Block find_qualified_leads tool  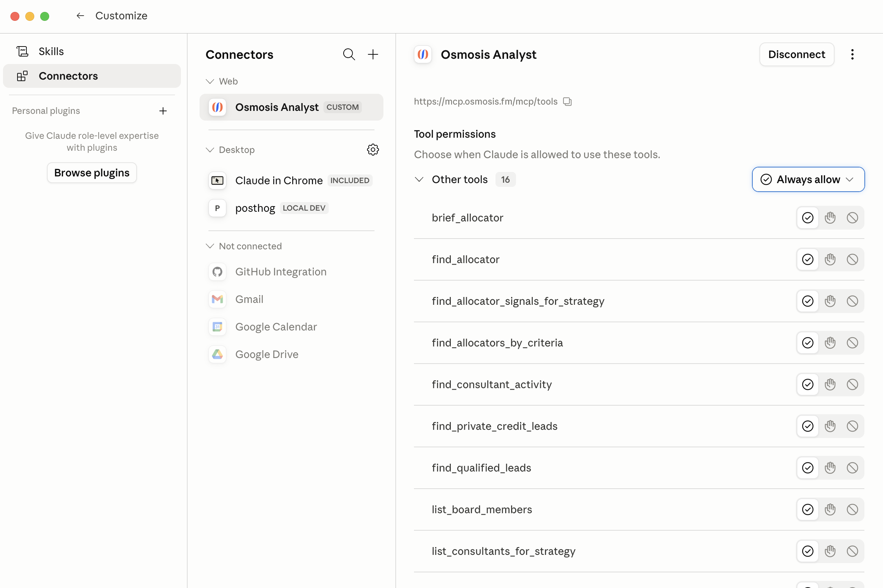click(852, 468)
